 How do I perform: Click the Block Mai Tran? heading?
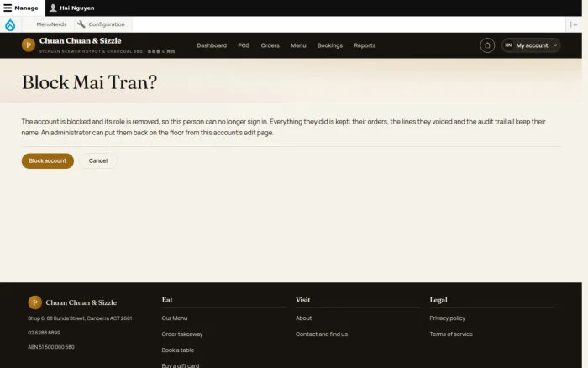click(89, 82)
